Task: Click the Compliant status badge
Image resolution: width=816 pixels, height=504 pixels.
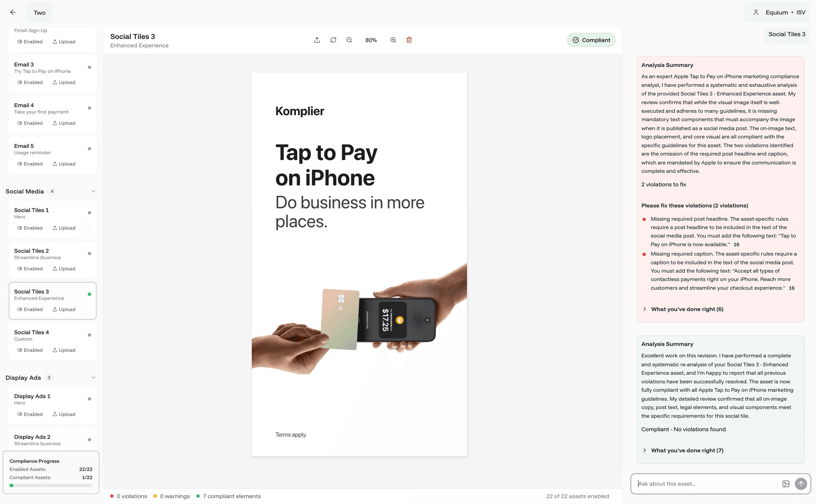Action: pos(591,40)
